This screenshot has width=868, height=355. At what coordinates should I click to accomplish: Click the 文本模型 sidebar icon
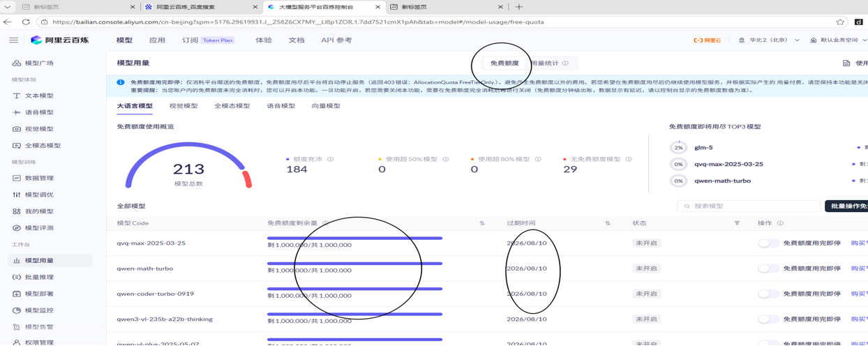(x=17, y=96)
